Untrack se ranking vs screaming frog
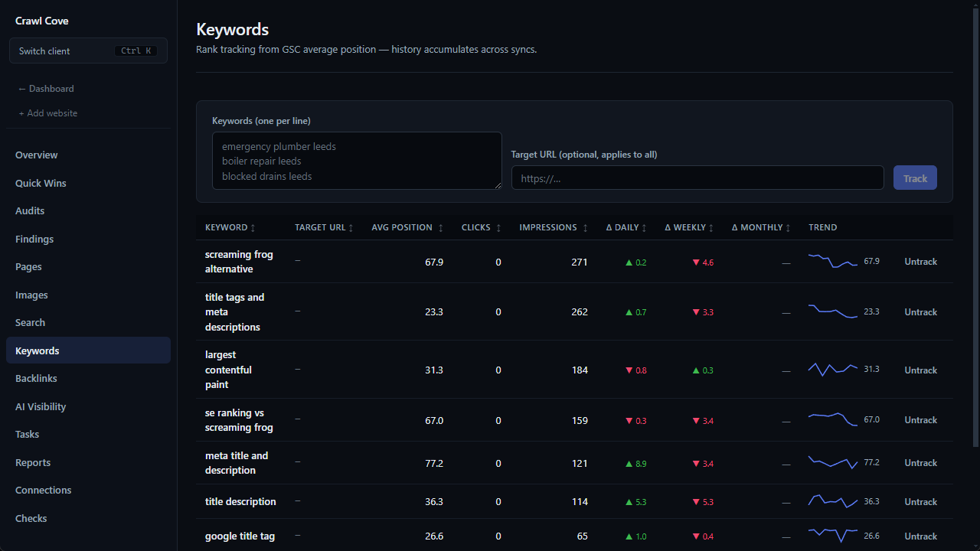Image resolution: width=980 pixels, height=551 pixels. point(920,420)
